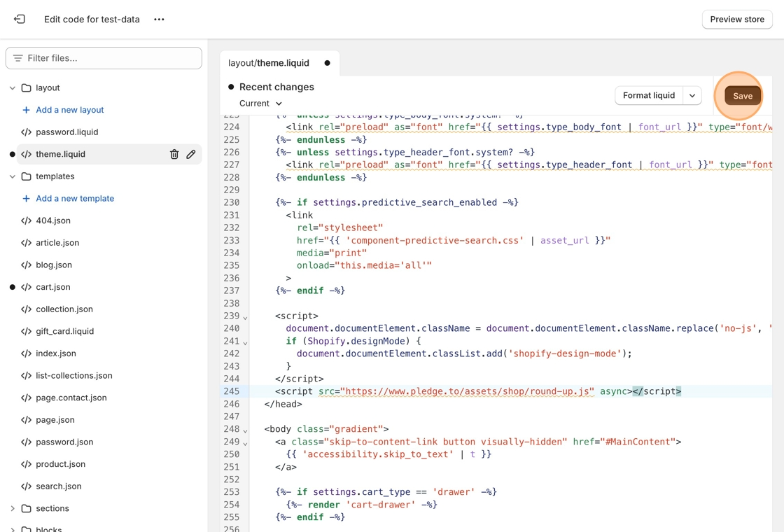
Task: Open password.liquid file
Action: [x=66, y=132]
